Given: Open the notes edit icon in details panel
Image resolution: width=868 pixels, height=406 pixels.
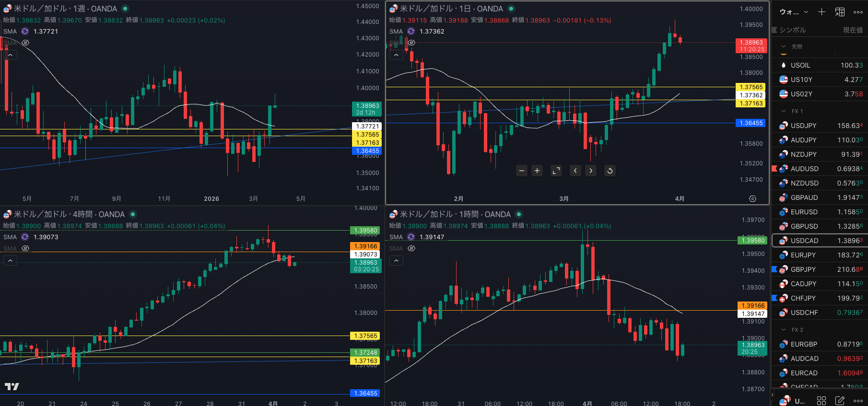Looking at the screenshot, I should (x=840, y=400).
